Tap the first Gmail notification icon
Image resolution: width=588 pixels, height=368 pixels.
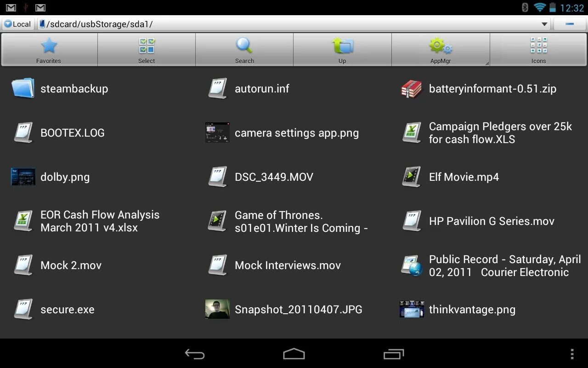pos(11,7)
